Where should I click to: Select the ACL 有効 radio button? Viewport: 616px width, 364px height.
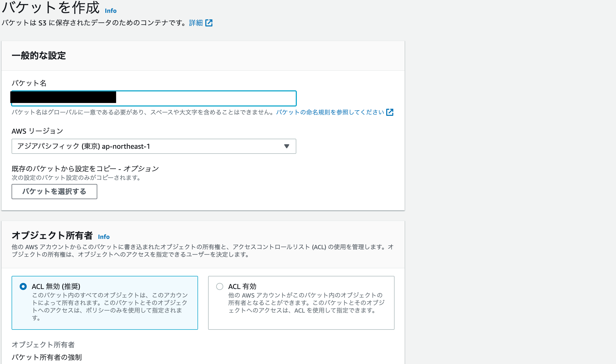point(220,286)
